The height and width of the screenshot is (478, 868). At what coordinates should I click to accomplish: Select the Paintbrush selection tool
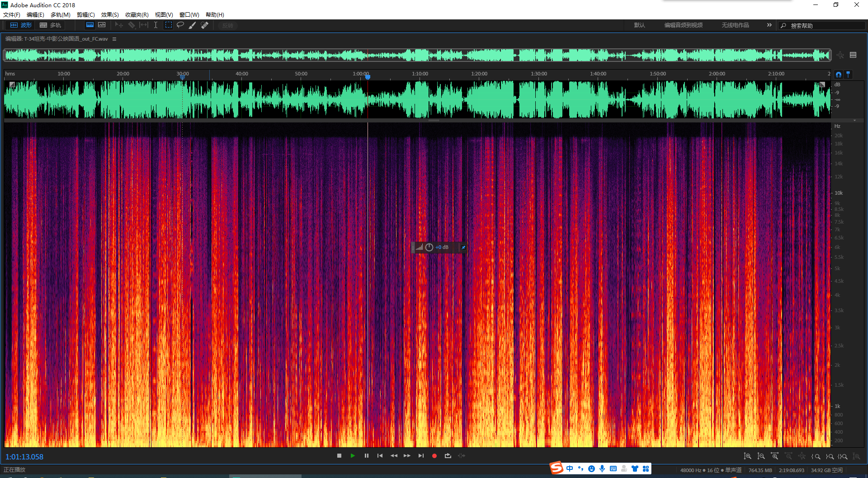pyautogui.click(x=193, y=25)
